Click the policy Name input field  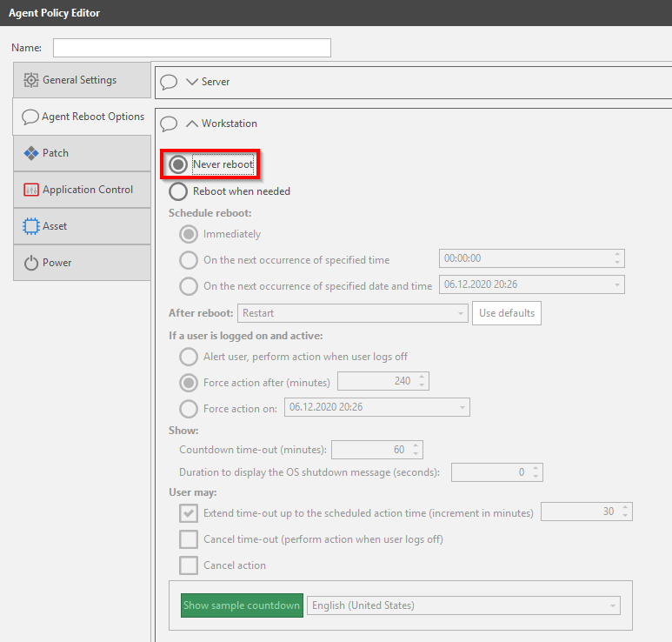(x=192, y=48)
